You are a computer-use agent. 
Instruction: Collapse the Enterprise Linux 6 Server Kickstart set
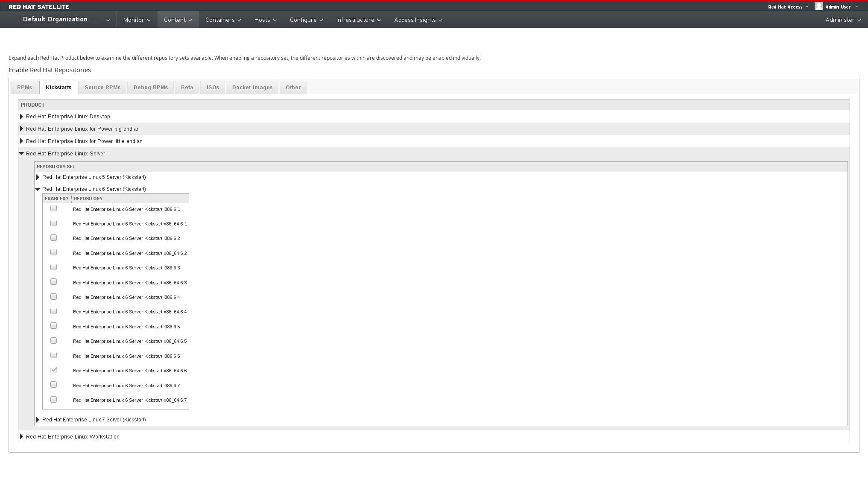pyautogui.click(x=38, y=189)
